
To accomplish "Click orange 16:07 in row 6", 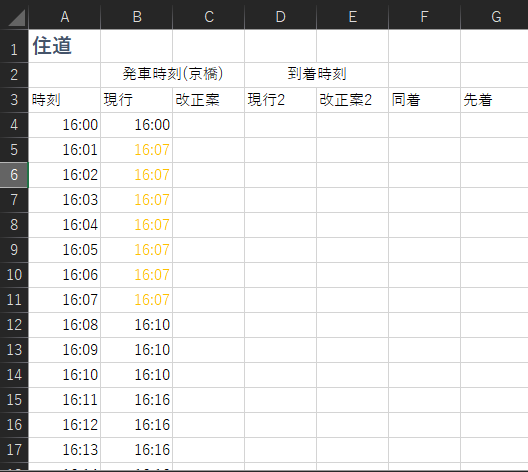I will click(x=137, y=175).
